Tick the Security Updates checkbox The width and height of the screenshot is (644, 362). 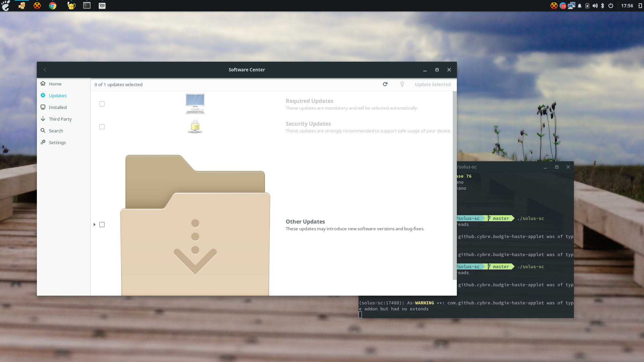(x=102, y=127)
